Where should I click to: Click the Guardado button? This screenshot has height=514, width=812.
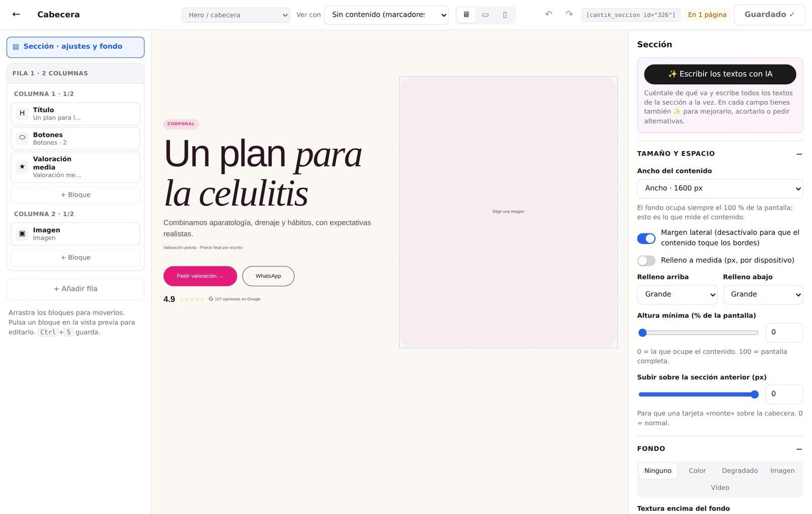769,15
